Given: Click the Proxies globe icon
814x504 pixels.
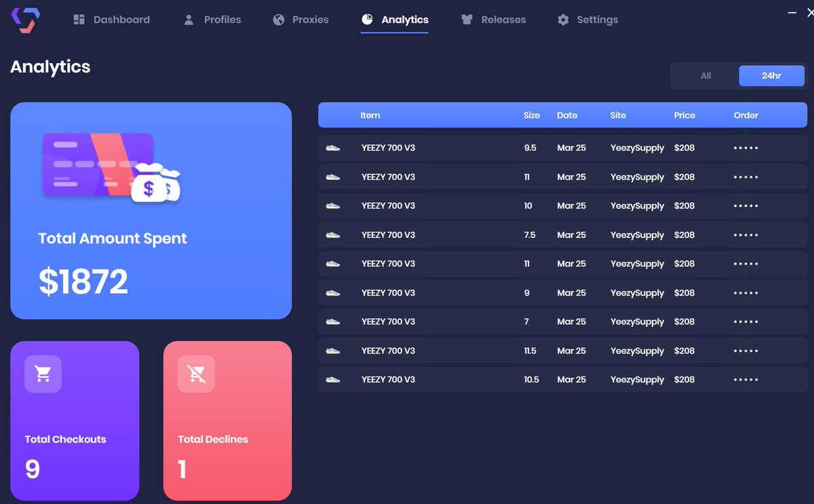Looking at the screenshot, I should pyautogui.click(x=279, y=20).
